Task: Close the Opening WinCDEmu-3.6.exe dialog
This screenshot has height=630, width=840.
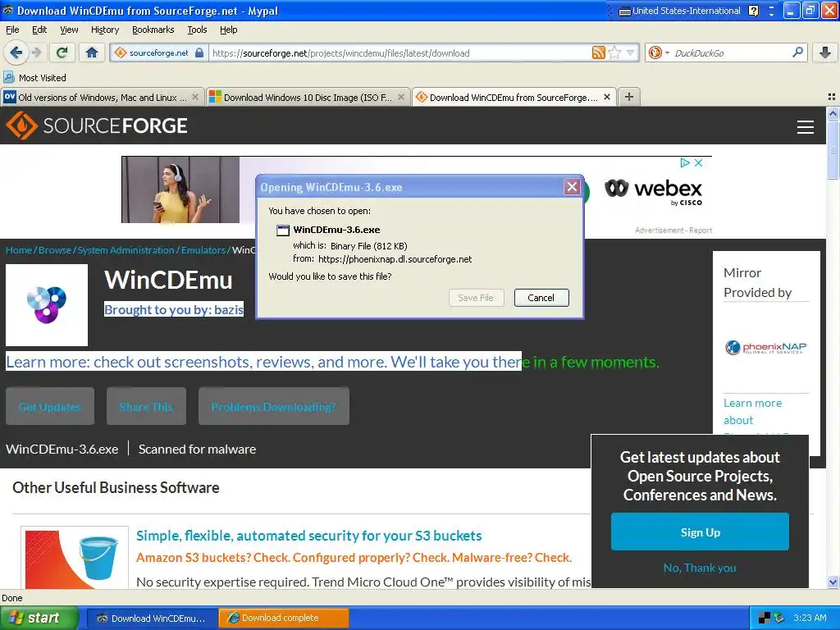Action: [x=572, y=186]
